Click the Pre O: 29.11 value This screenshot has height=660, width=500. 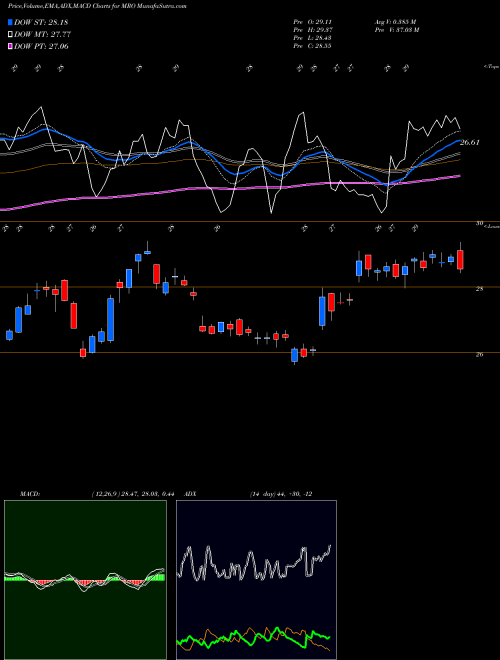[x=312, y=22]
